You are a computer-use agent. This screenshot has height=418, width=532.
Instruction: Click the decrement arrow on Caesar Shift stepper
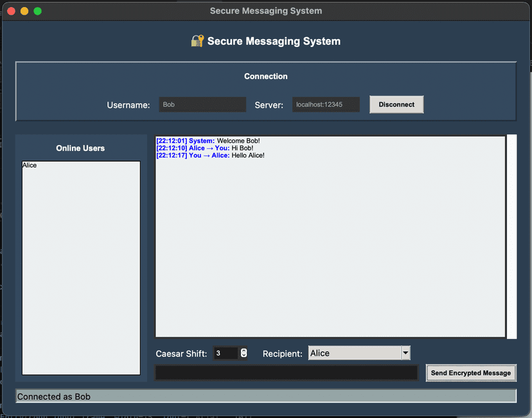click(243, 355)
